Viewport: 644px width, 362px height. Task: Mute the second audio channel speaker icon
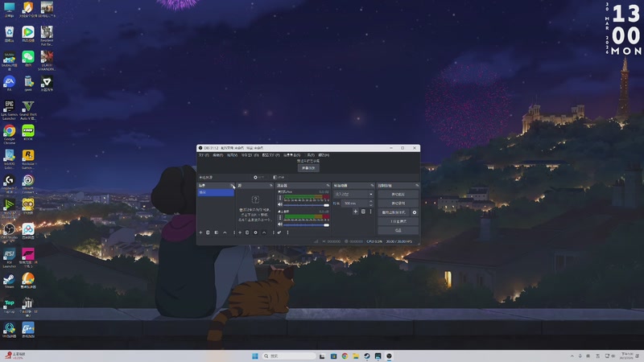(280, 224)
